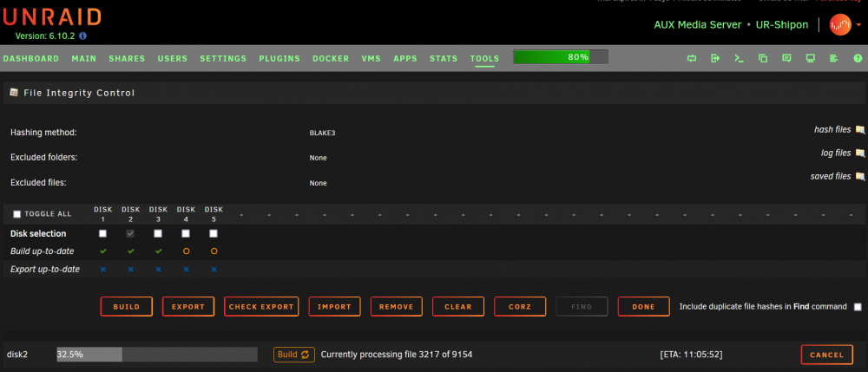Click the help question mark icon
868x372 pixels.
tap(858, 58)
